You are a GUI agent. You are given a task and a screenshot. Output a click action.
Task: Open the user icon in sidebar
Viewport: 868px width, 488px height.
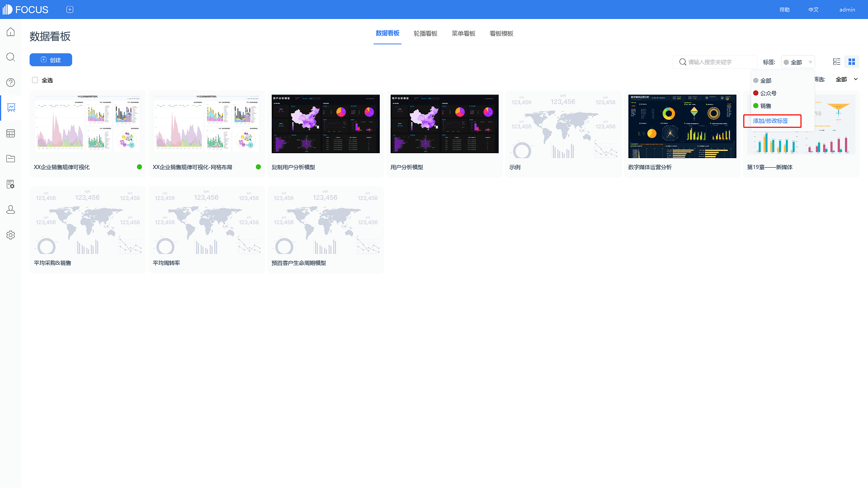click(x=11, y=210)
